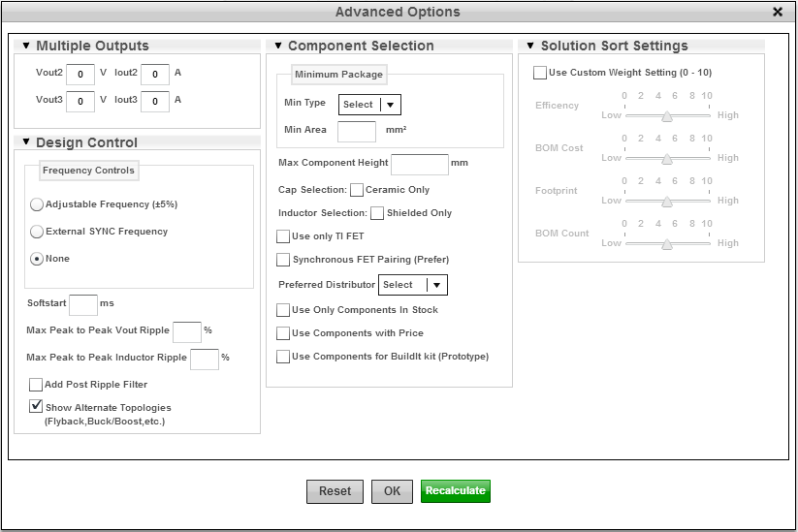Tick Use Only Components In Stock

click(283, 310)
